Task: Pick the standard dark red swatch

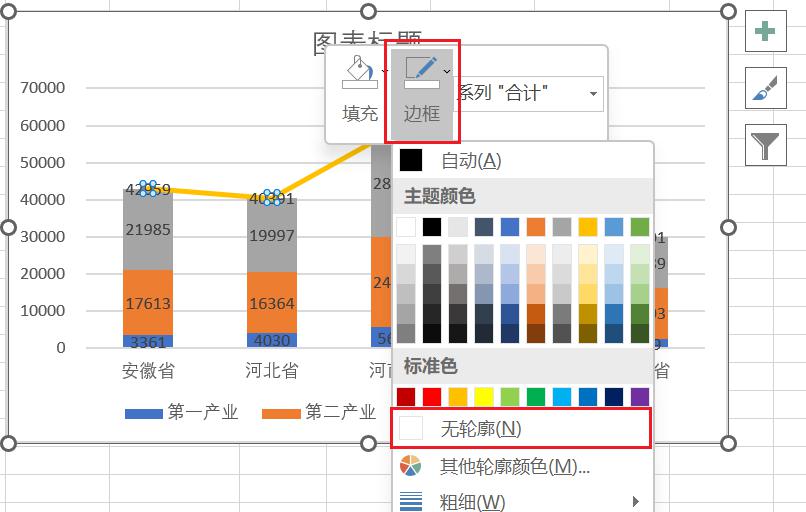Action: [406, 397]
